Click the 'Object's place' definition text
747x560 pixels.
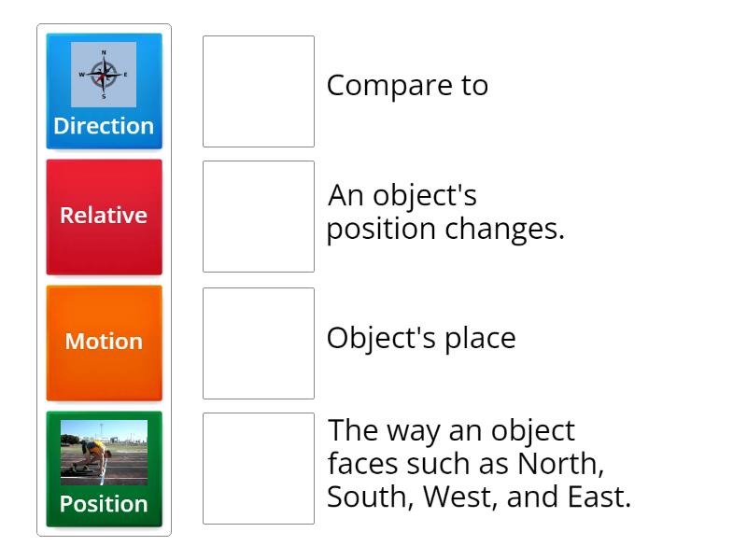coord(421,339)
